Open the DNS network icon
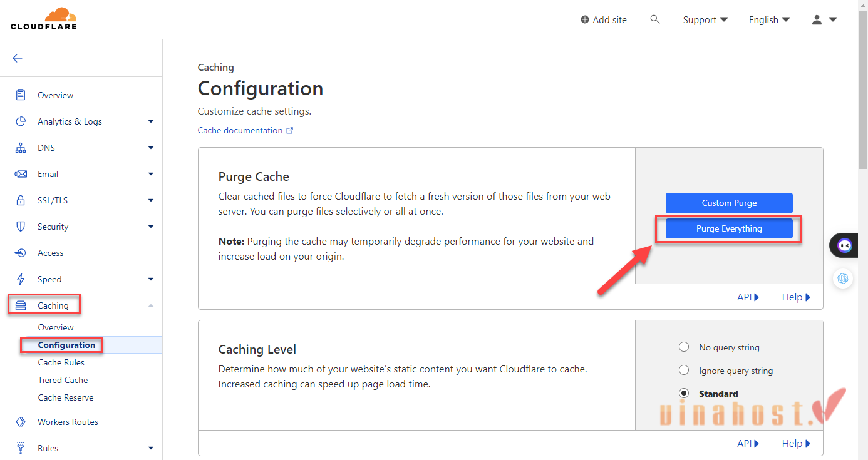Image resolution: width=868 pixels, height=460 pixels. (21, 148)
